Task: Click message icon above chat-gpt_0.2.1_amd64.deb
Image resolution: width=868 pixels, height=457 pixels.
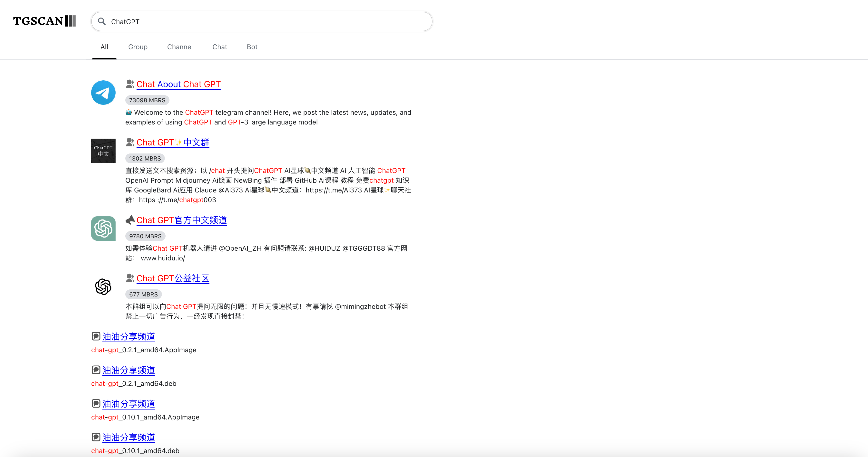Action: pos(96,370)
